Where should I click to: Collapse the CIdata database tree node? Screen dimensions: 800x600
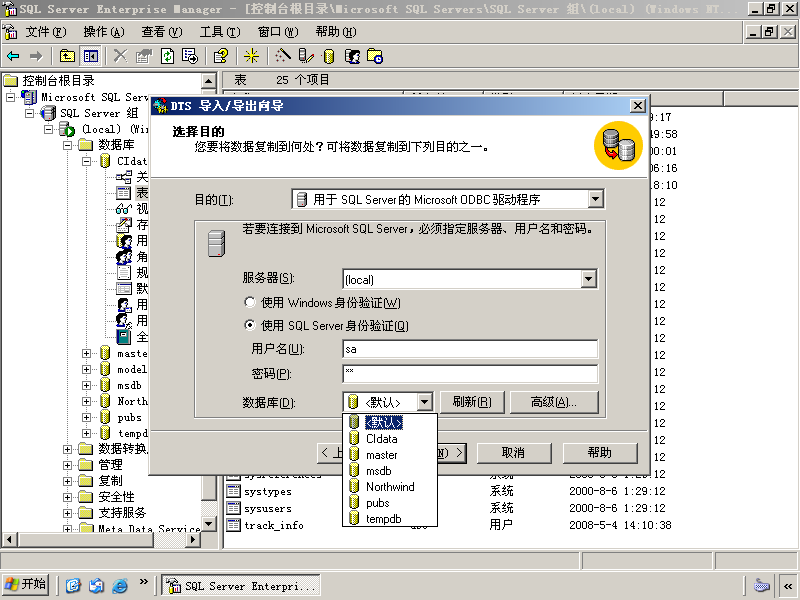coord(87,161)
